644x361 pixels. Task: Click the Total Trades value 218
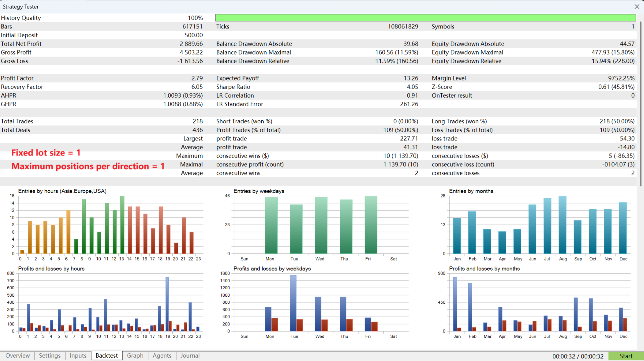pos(198,121)
